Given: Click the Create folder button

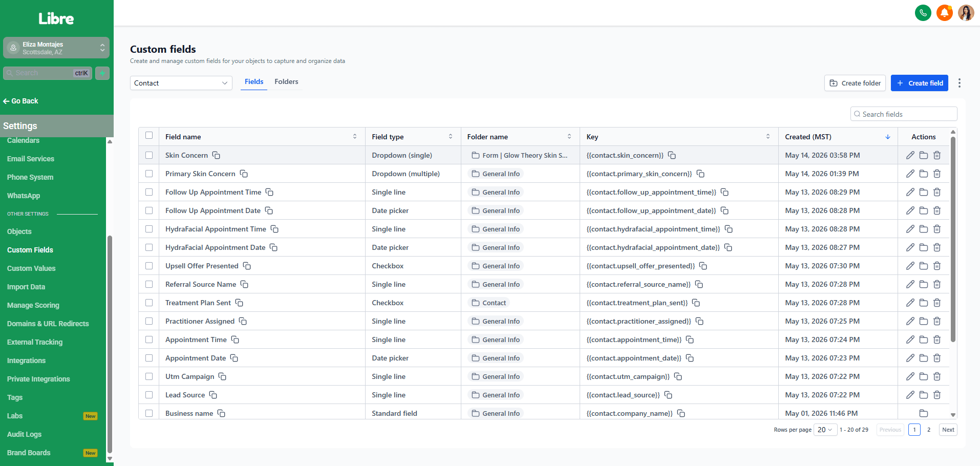Looking at the screenshot, I should 855,83.
